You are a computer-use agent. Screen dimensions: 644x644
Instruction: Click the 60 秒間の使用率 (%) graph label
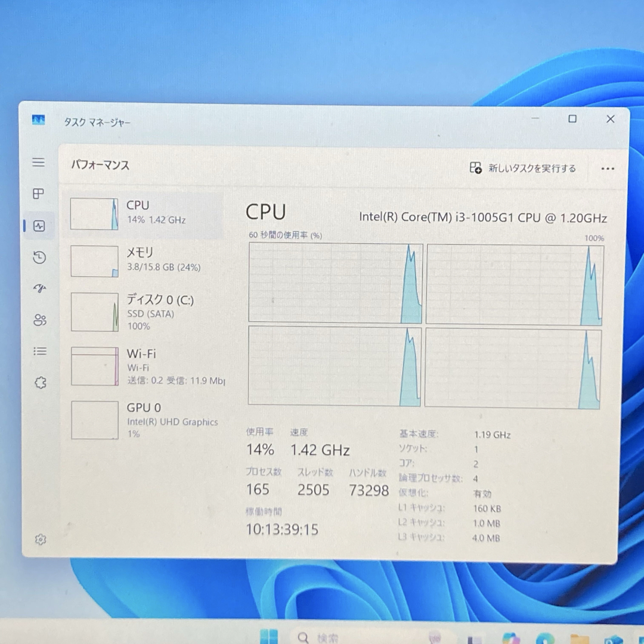pyautogui.click(x=285, y=235)
